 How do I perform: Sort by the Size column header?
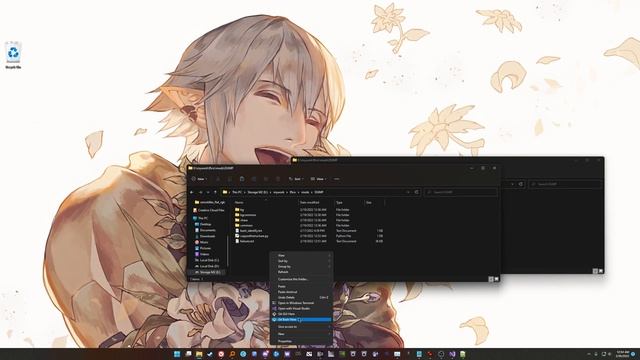(x=375, y=202)
